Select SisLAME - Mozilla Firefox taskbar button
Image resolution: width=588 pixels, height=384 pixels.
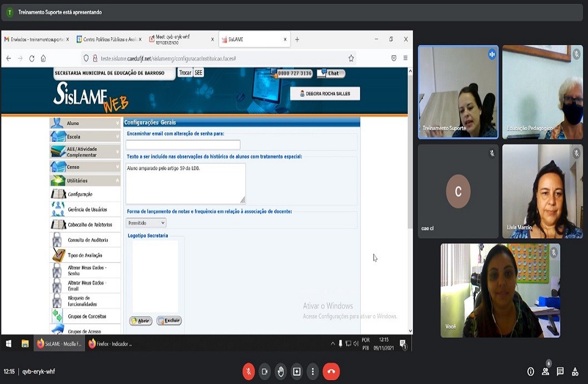59,343
